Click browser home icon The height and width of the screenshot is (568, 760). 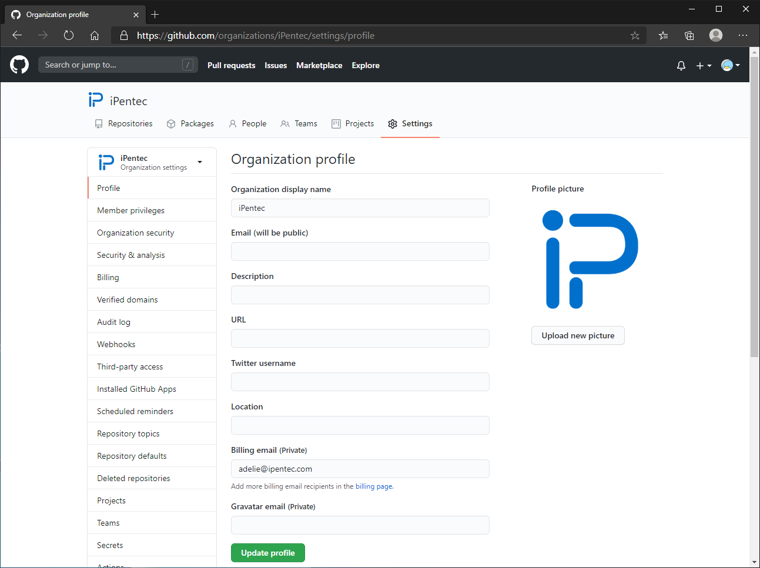coord(95,35)
